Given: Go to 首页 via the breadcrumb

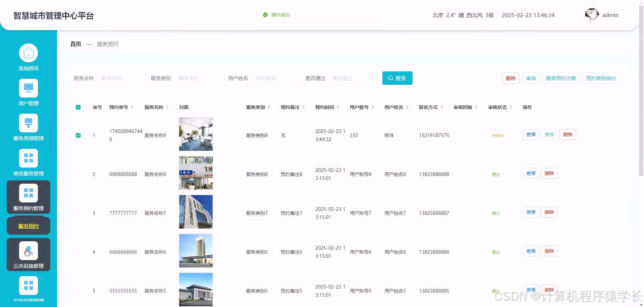Looking at the screenshot, I should [x=75, y=44].
